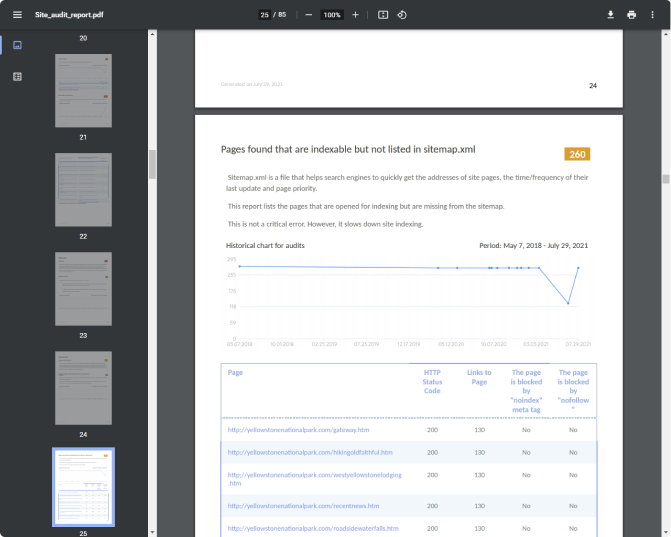Download the PDF file
671x537 pixels.
[610, 15]
